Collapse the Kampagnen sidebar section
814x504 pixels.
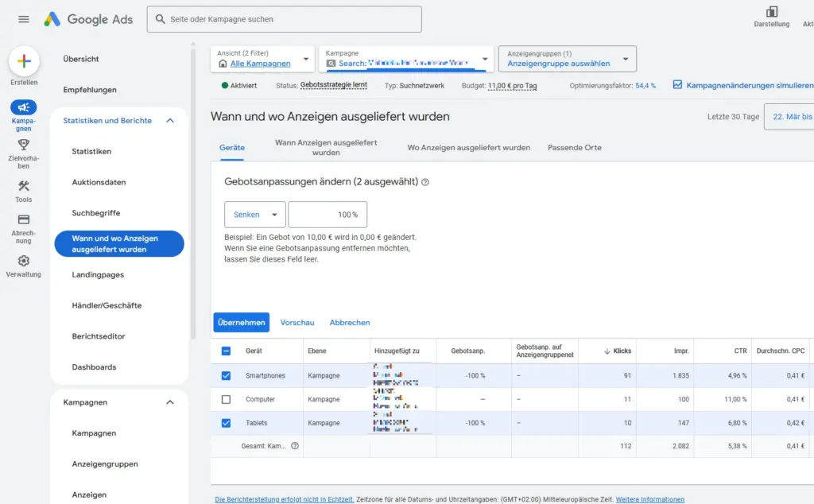(x=170, y=402)
